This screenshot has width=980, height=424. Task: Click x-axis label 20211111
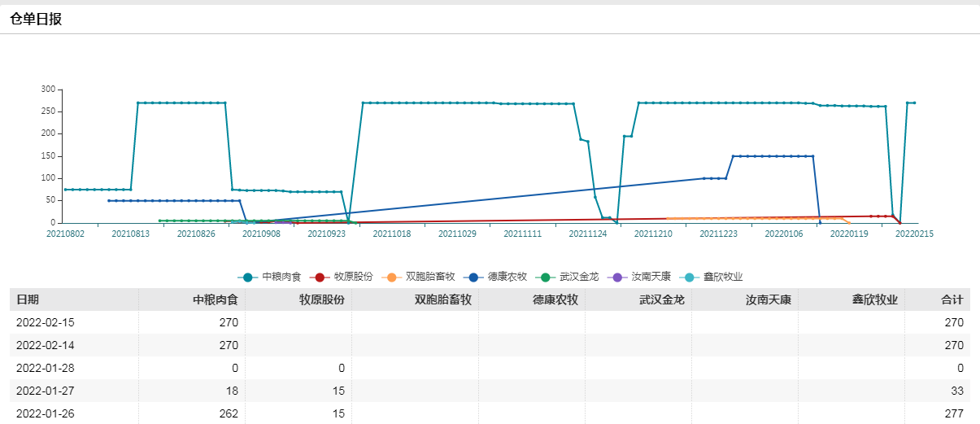(522, 234)
